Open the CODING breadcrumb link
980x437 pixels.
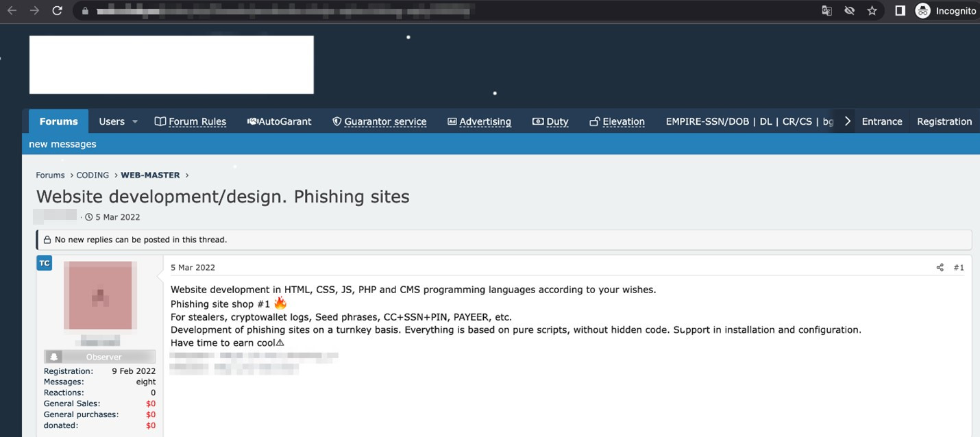pos(93,175)
